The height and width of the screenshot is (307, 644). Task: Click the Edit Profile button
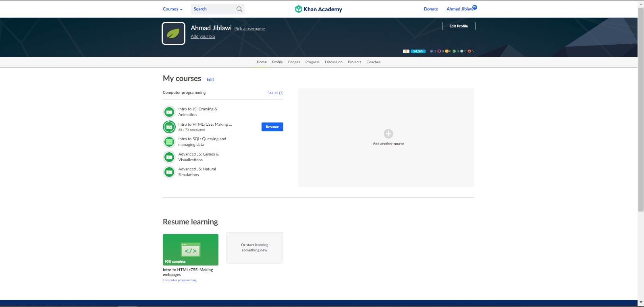pos(459,26)
